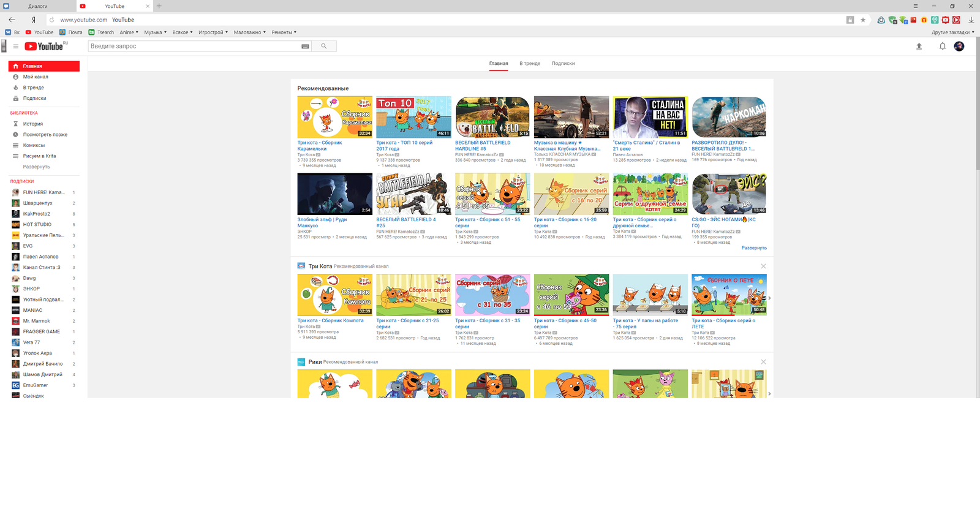Click the savefrom green arrow extension
This screenshot has height=525, width=980.
pos(903,20)
